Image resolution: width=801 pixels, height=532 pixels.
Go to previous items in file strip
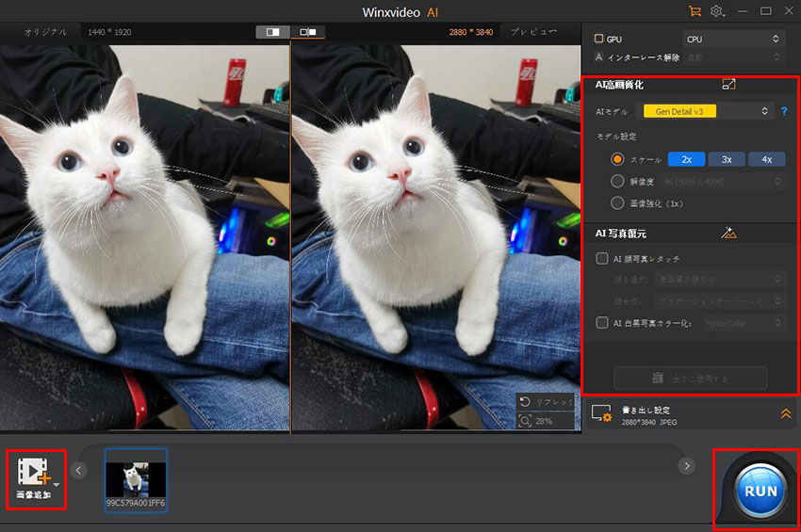click(x=78, y=470)
